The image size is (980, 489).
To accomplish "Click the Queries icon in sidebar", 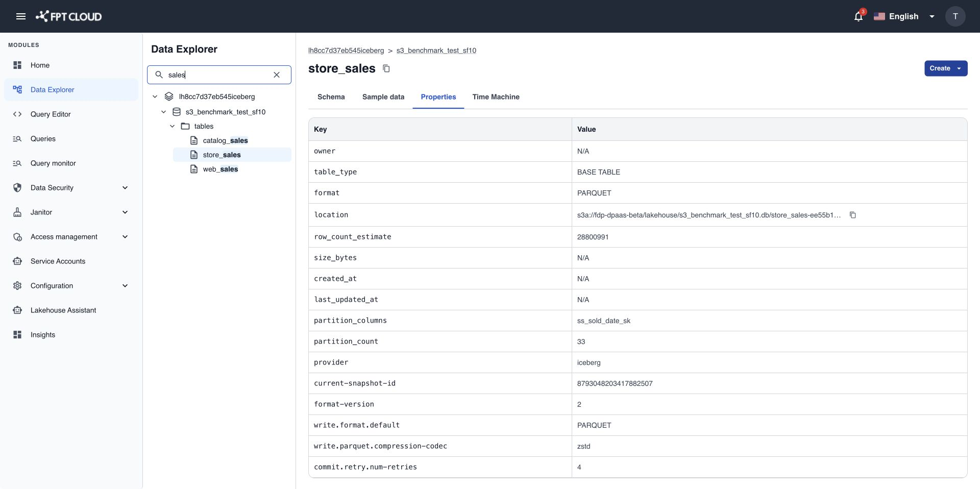I will pyautogui.click(x=17, y=139).
